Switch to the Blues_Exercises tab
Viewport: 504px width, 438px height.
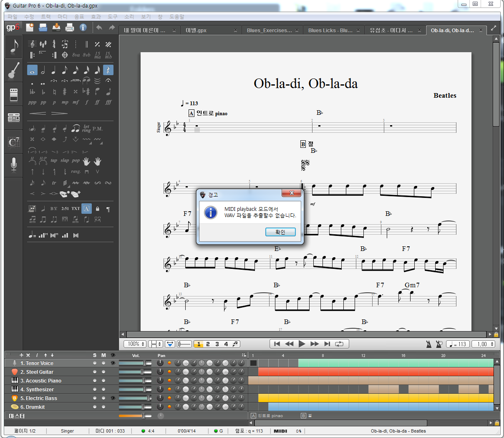[272, 30]
